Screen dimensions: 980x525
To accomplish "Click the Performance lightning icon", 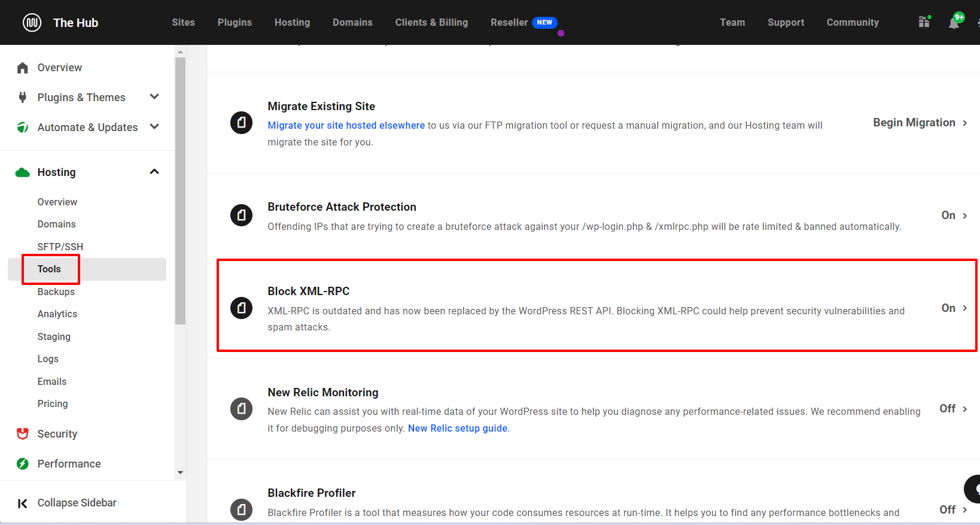I will pyautogui.click(x=23, y=463).
